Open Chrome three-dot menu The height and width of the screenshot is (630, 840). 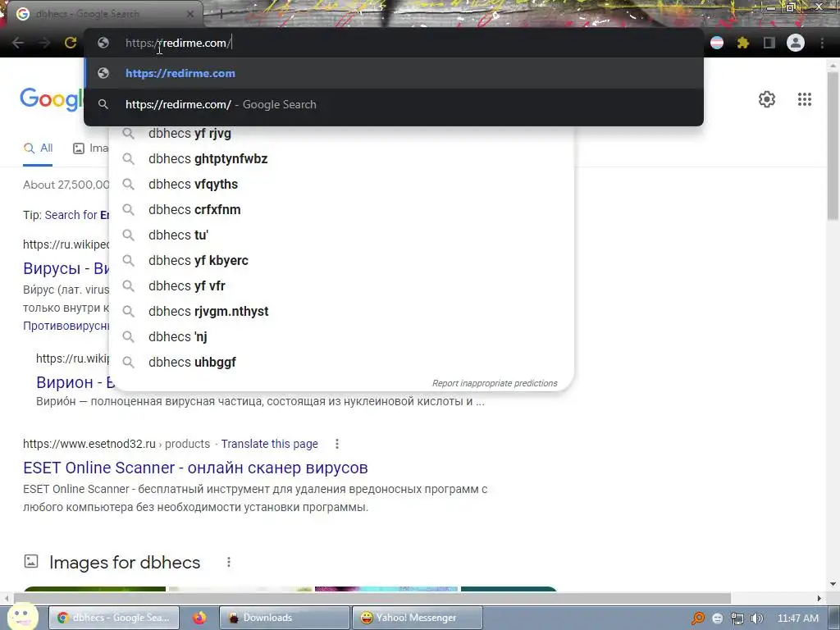(x=822, y=43)
